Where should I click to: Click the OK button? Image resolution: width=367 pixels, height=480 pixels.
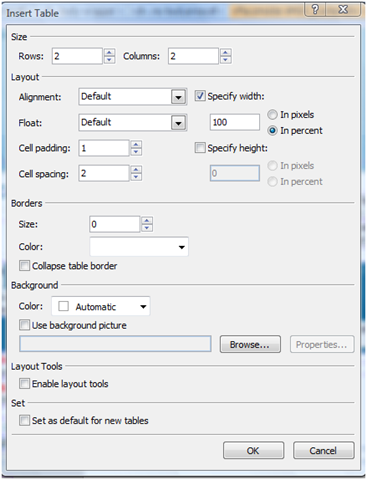click(253, 451)
